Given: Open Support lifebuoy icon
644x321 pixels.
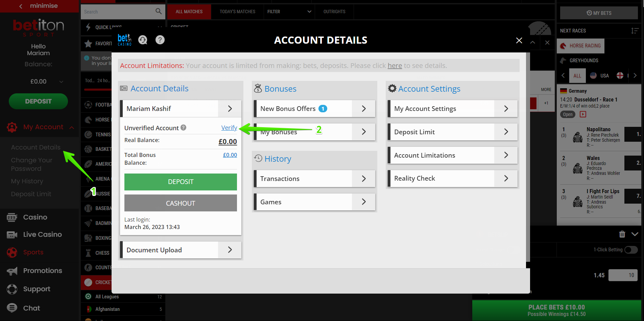Looking at the screenshot, I should pos(12,289).
